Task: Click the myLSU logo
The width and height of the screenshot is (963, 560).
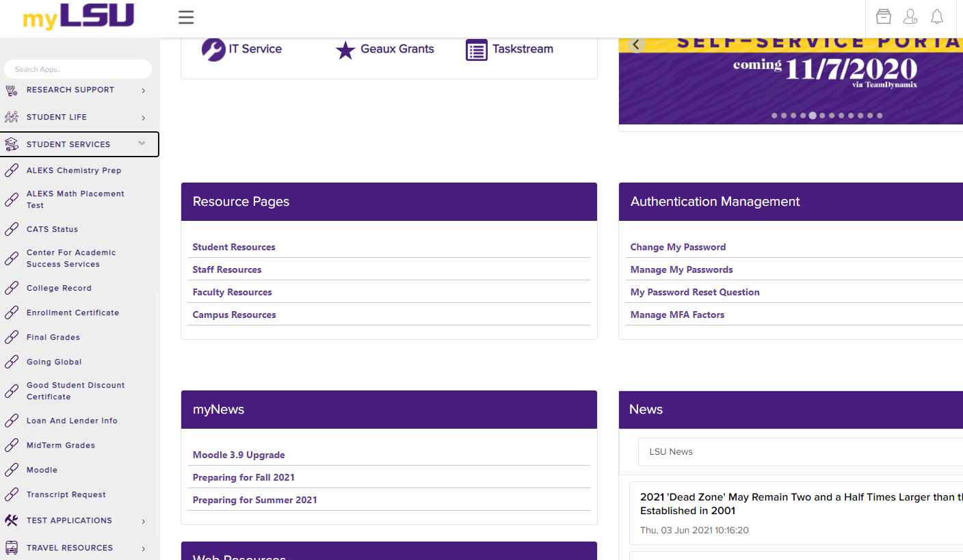Action: 79,17
